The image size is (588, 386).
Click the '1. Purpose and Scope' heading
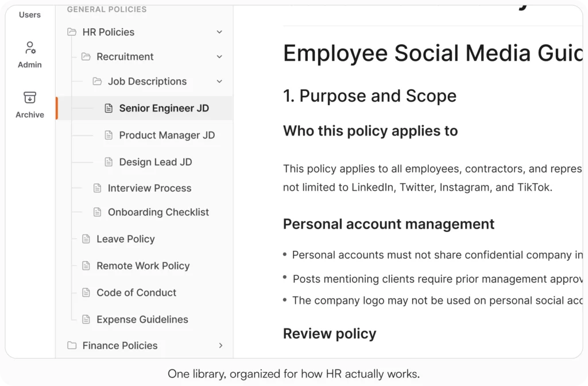pos(370,96)
